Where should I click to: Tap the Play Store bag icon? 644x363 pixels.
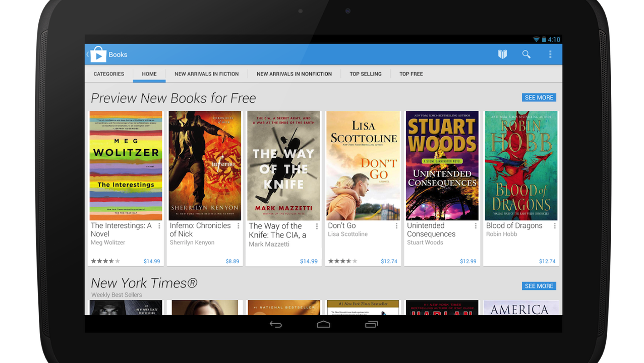[x=98, y=54]
